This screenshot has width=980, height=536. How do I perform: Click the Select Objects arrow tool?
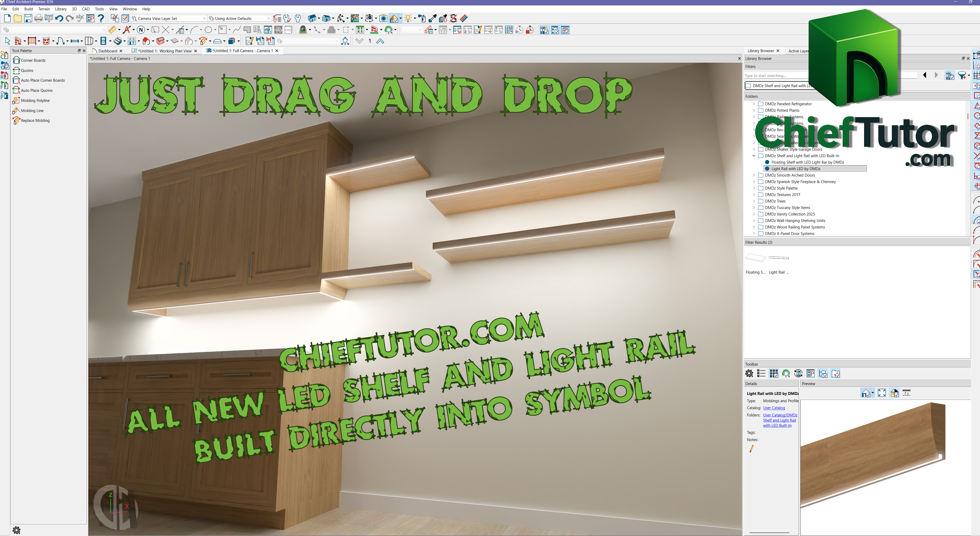click(7, 41)
